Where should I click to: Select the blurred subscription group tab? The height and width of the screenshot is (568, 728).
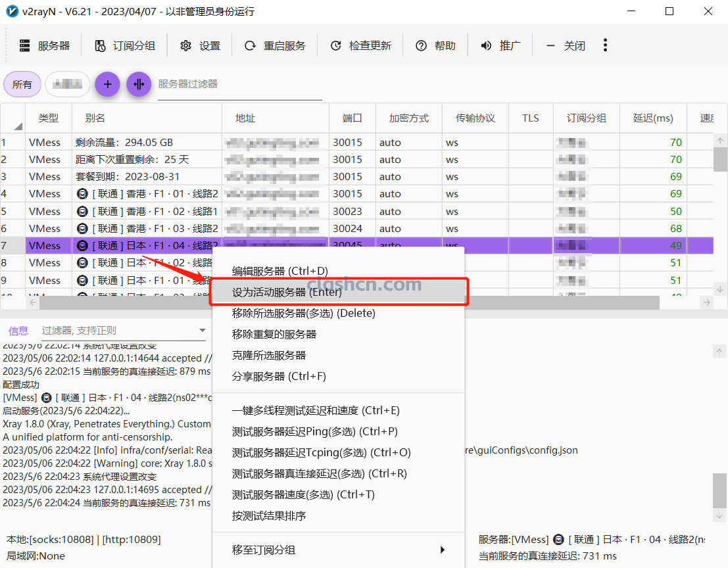click(x=67, y=84)
